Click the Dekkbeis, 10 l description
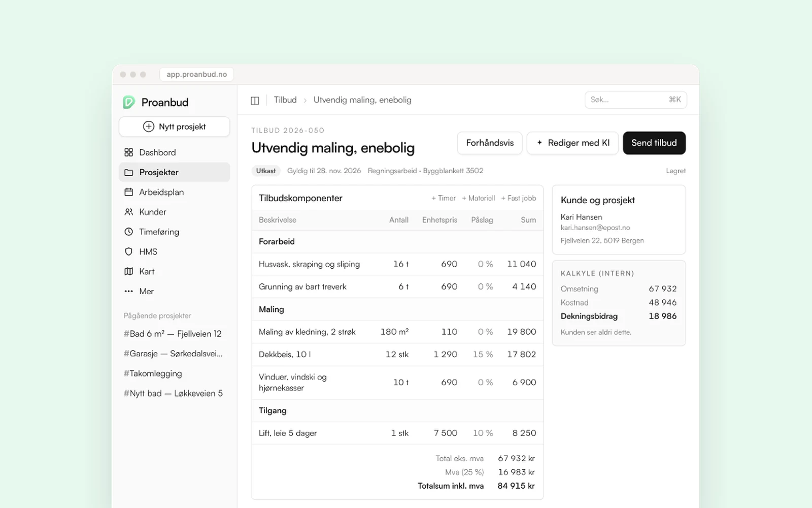This screenshot has height=508, width=812. (x=285, y=354)
